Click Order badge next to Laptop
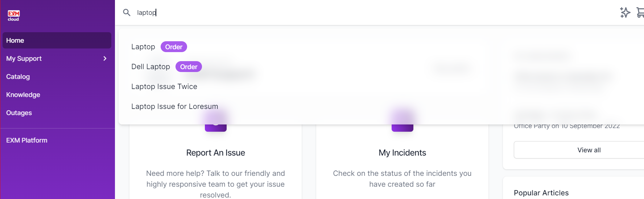This screenshot has width=644, height=199. pyautogui.click(x=174, y=47)
